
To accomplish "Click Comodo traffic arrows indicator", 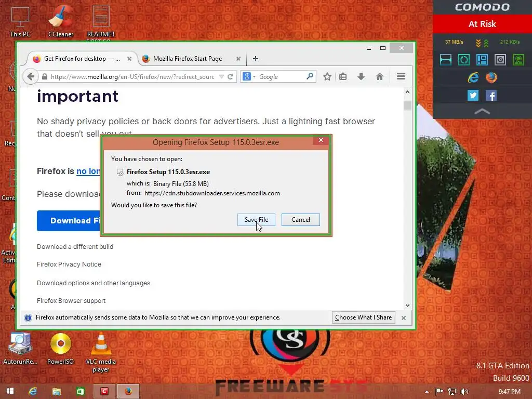I will (x=482, y=43).
